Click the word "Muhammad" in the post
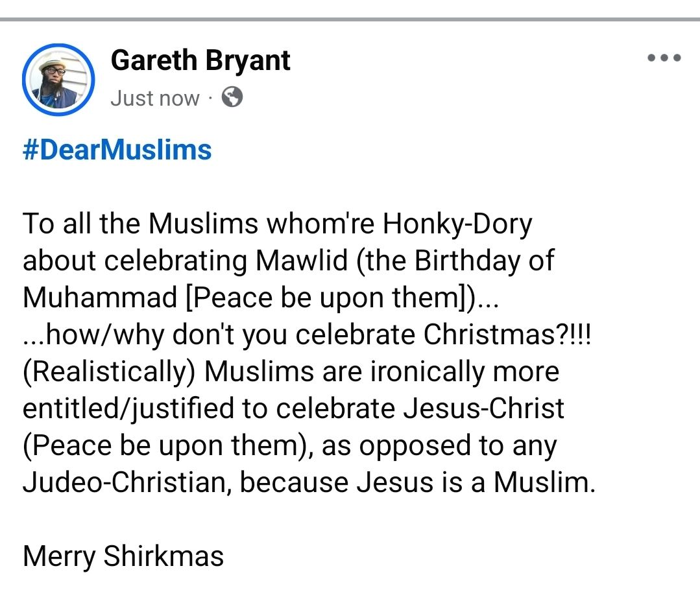 [99, 298]
